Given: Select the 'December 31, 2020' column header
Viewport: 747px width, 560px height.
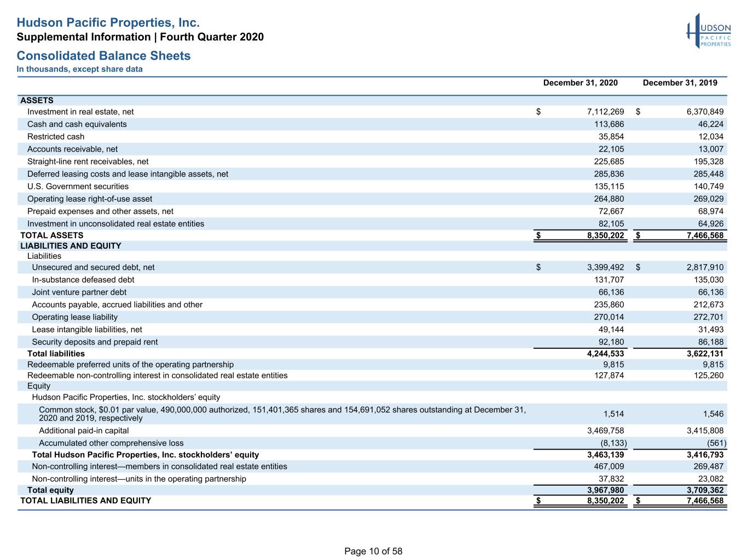Looking at the screenshot, I should pyautogui.click(x=580, y=83).
